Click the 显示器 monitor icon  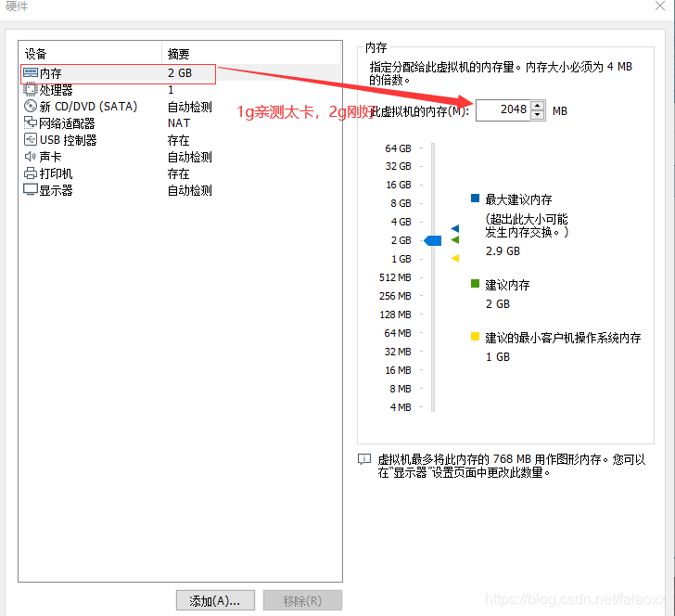point(30,189)
